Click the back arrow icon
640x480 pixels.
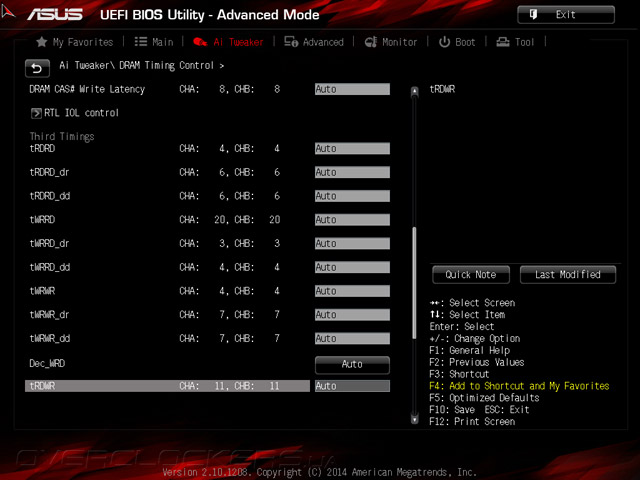coord(37,68)
